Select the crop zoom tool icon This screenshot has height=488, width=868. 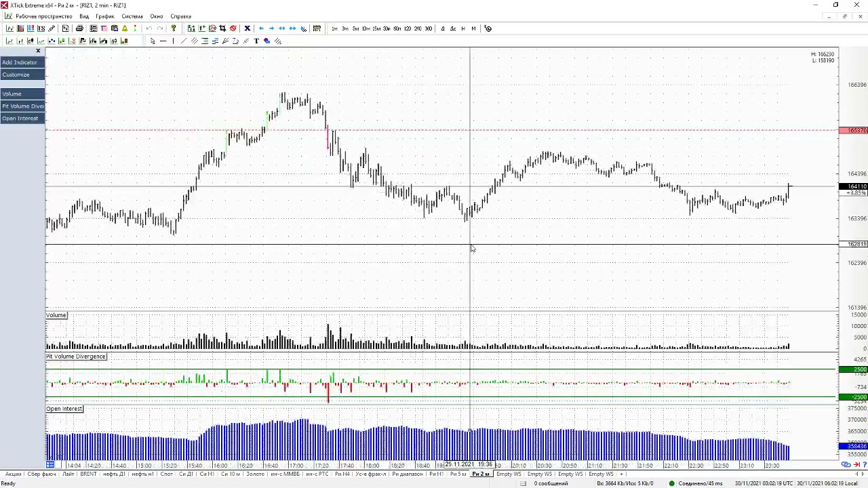pos(222,28)
